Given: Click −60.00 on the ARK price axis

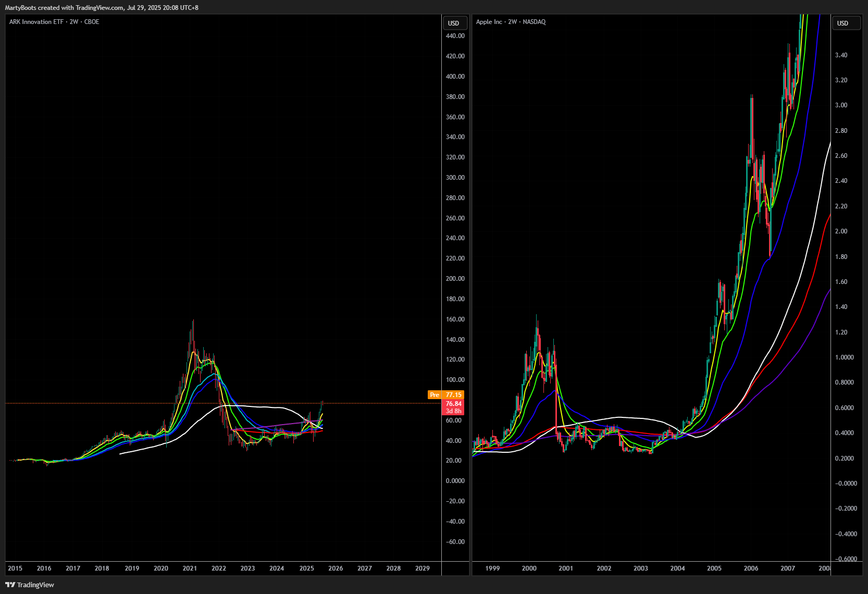Looking at the screenshot, I should click(455, 542).
